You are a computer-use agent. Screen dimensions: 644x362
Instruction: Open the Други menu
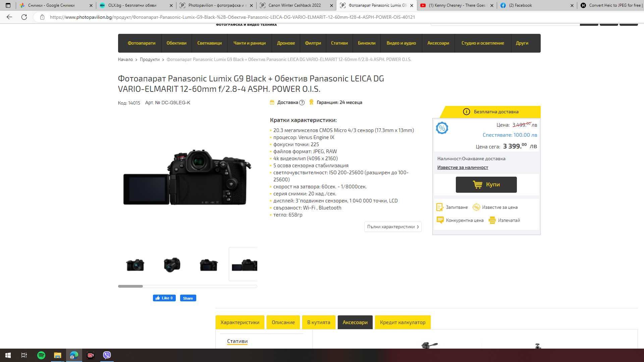(522, 43)
